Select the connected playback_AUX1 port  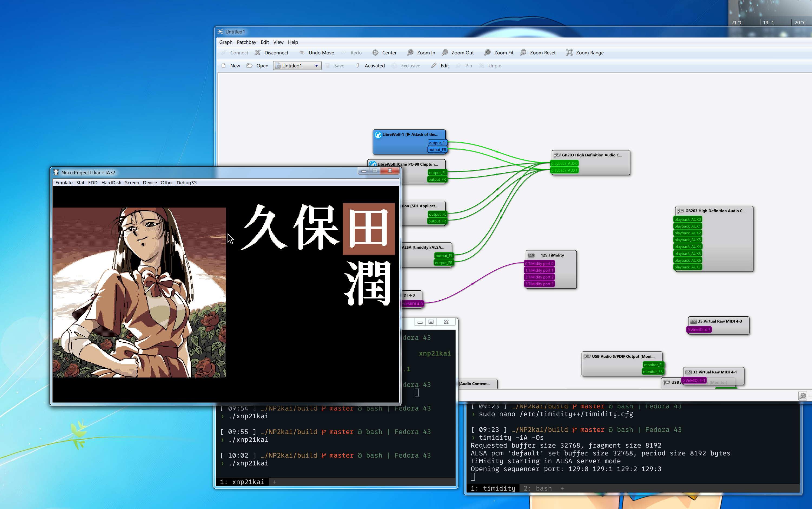pos(564,170)
